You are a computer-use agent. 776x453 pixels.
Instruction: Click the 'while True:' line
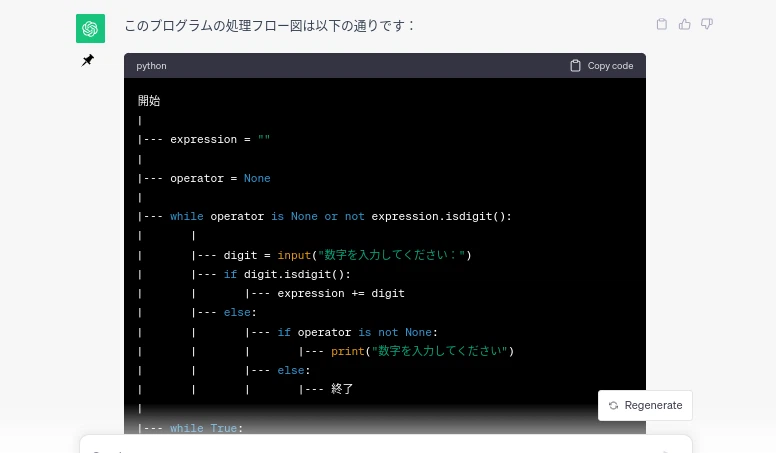pos(206,428)
